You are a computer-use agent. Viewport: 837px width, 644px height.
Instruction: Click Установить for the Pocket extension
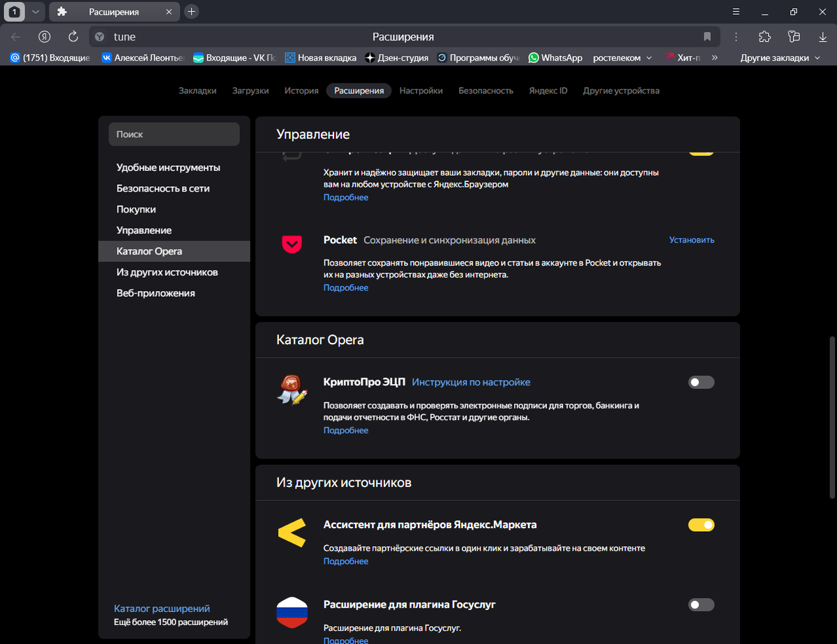point(691,240)
